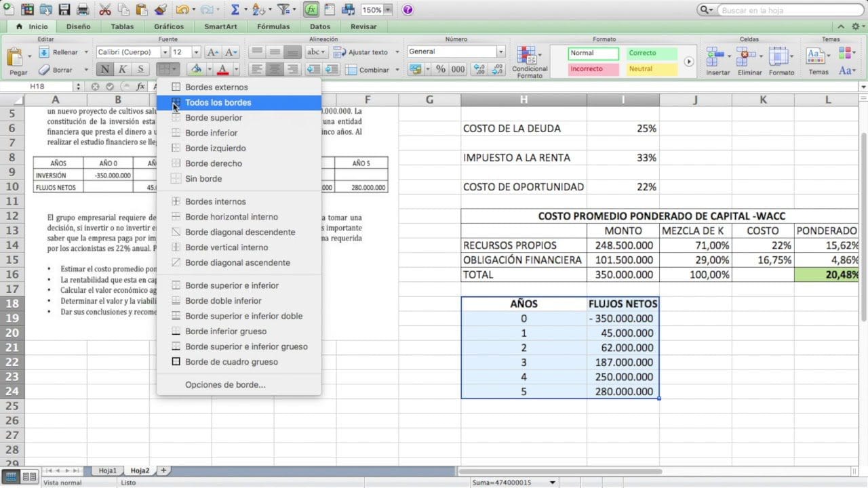Click the percentage format icon
The width and height of the screenshot is (868, 488).
point(440,69)
